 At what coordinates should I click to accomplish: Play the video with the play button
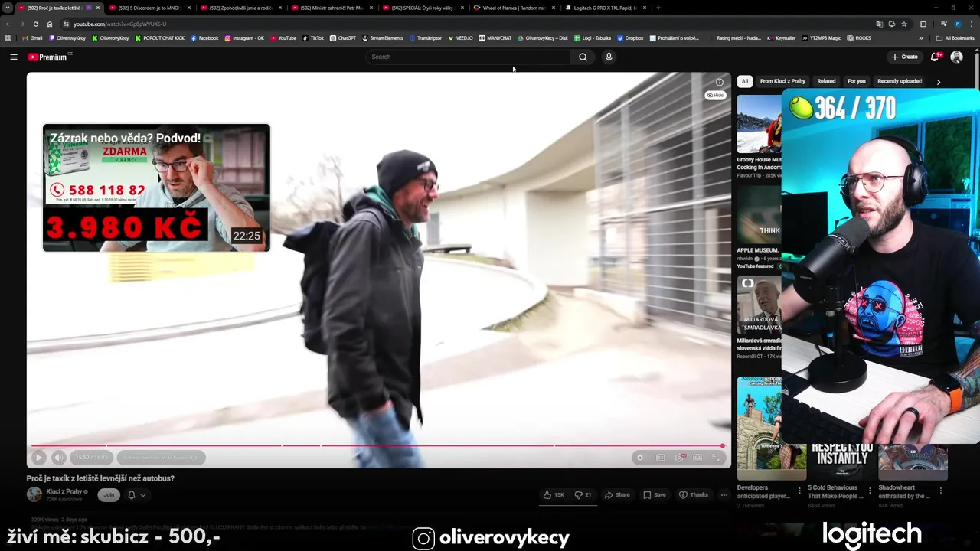pos(38,457)
